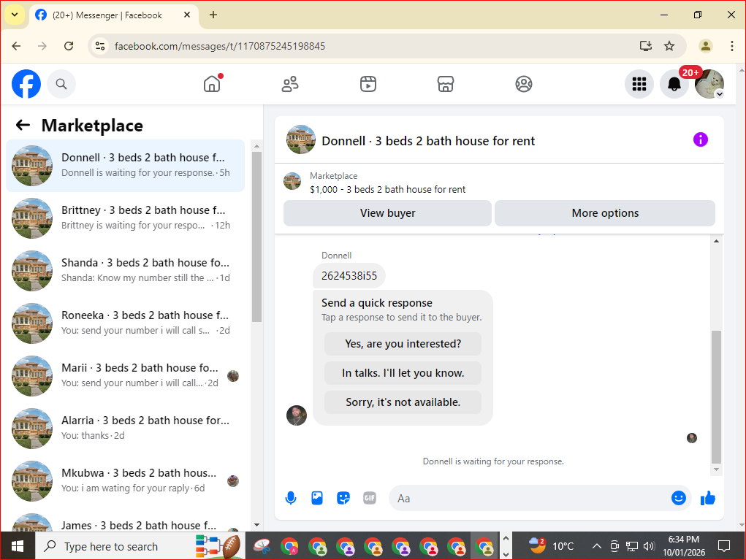Click Donnell's avatar beside quick responses
The width and height of the screenshot is (746, 560).
click(297, 415)
